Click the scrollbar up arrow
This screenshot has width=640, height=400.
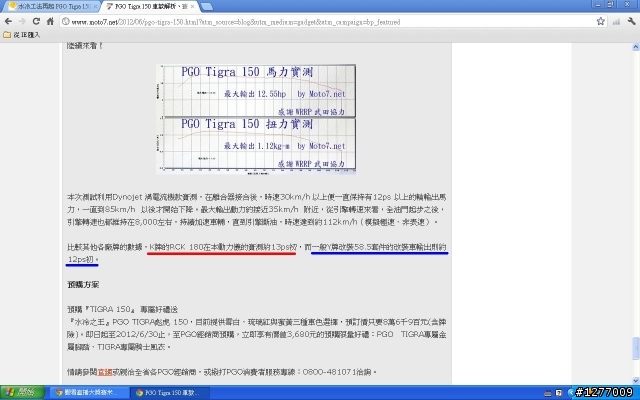pyautogui.click(x=636, y=47)
